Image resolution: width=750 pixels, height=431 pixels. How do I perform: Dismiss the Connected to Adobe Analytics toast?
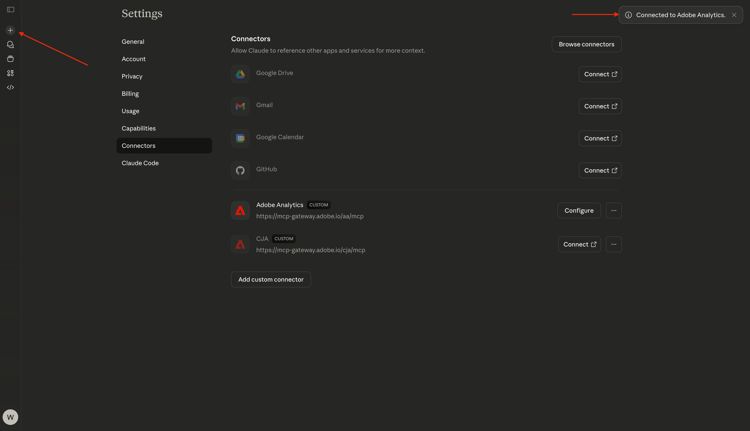(734, 15)
